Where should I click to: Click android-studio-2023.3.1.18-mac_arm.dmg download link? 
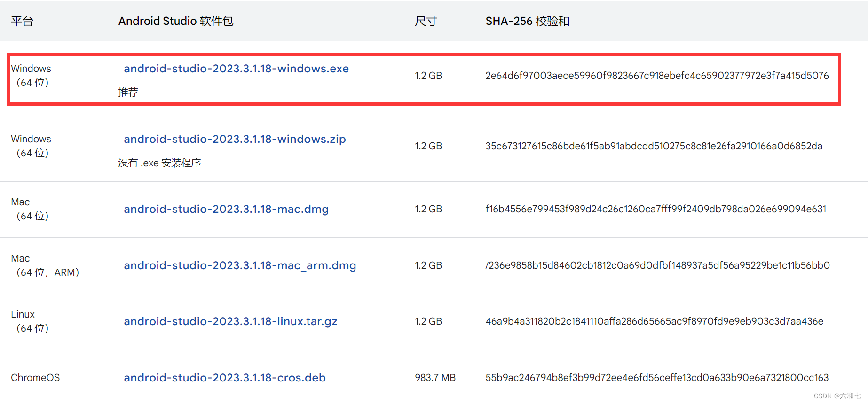(x=240, y=265)
